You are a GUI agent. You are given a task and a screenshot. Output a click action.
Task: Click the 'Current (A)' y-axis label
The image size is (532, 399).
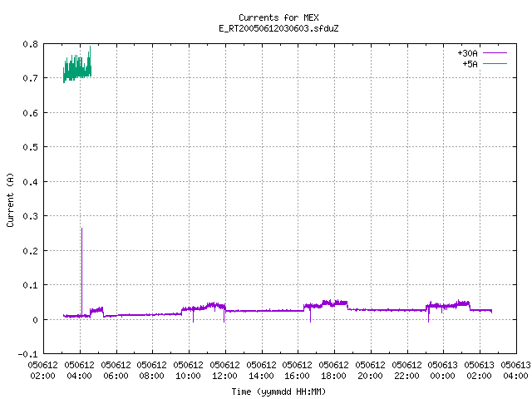[10, 199]
